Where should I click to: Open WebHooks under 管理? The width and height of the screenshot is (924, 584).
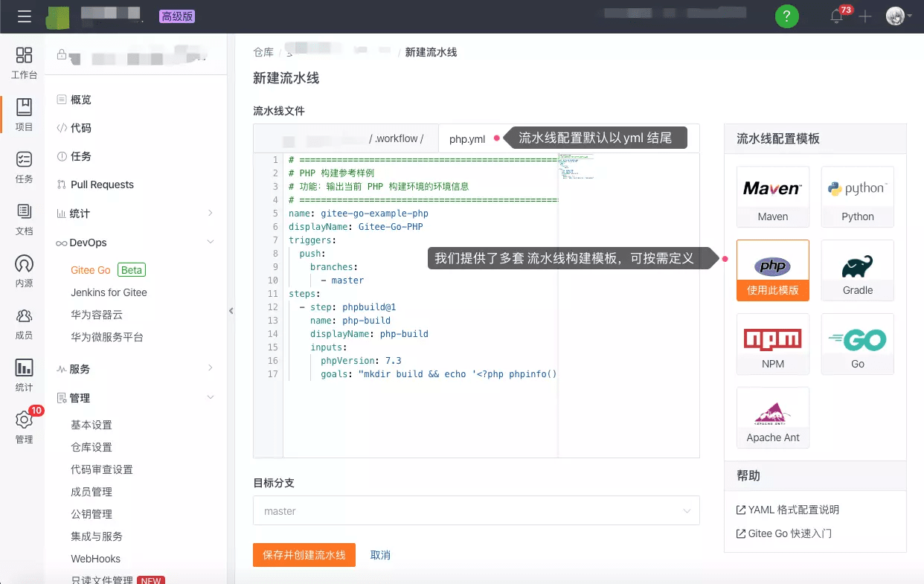click(95, 559)
